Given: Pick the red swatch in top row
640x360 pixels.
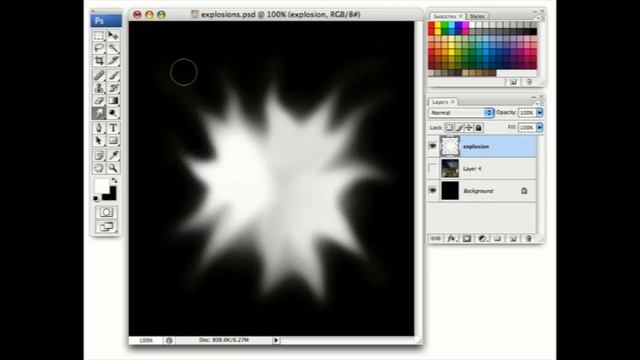Looking at the screenshot, I should click(x=431, y=25).
